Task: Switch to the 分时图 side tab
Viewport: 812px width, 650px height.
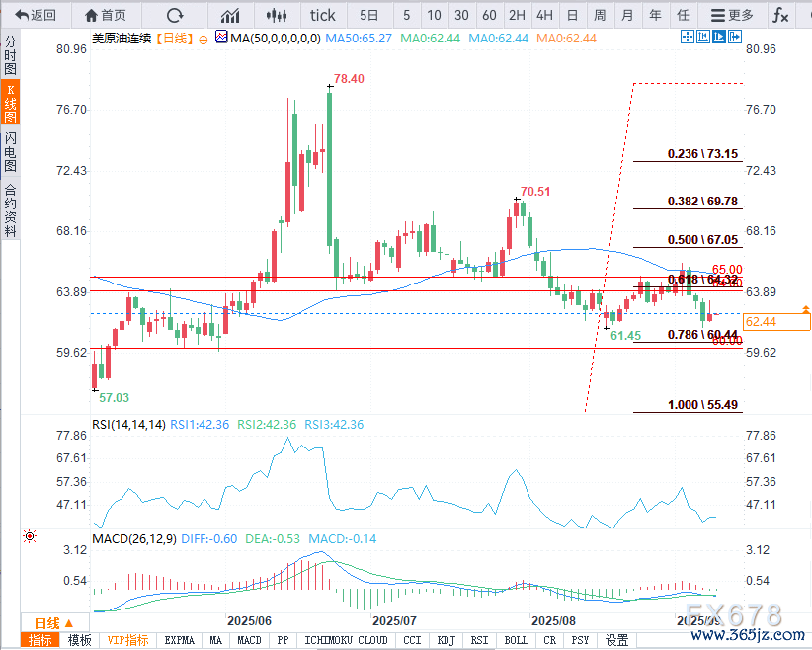Action: click(10, 58)
